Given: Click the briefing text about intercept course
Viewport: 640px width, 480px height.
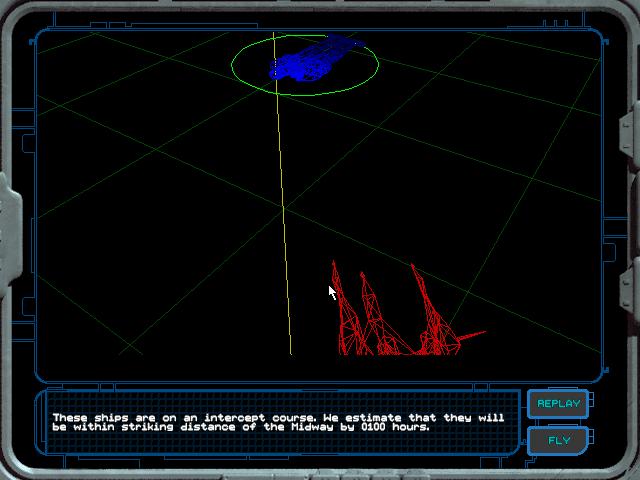Looking at the screenshot, I should [278, 422].
